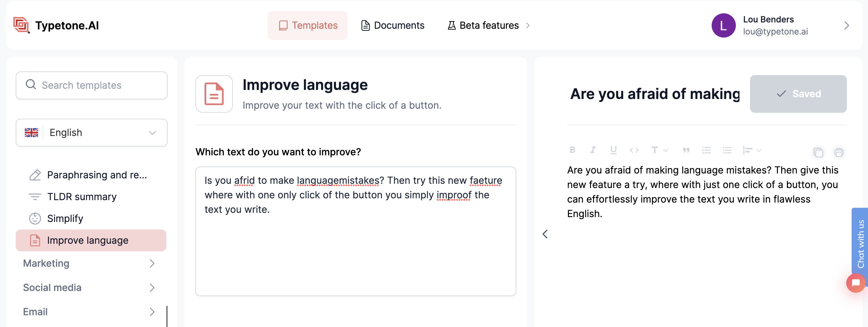
Task: Insert a blockquote using the quote icon
Action: click(686, 150)
